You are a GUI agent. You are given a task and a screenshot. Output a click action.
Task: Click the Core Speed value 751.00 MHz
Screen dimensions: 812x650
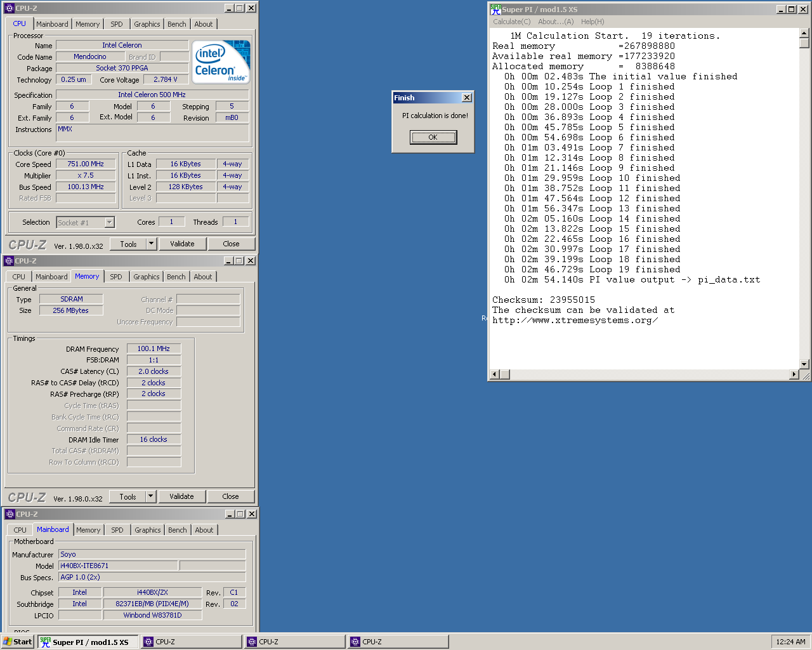pos(86,164)
